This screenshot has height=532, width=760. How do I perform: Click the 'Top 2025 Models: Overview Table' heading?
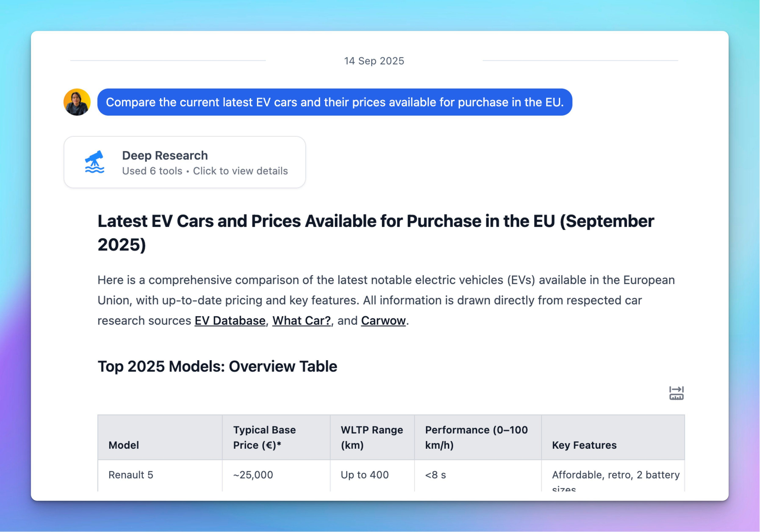coord(217,366)
